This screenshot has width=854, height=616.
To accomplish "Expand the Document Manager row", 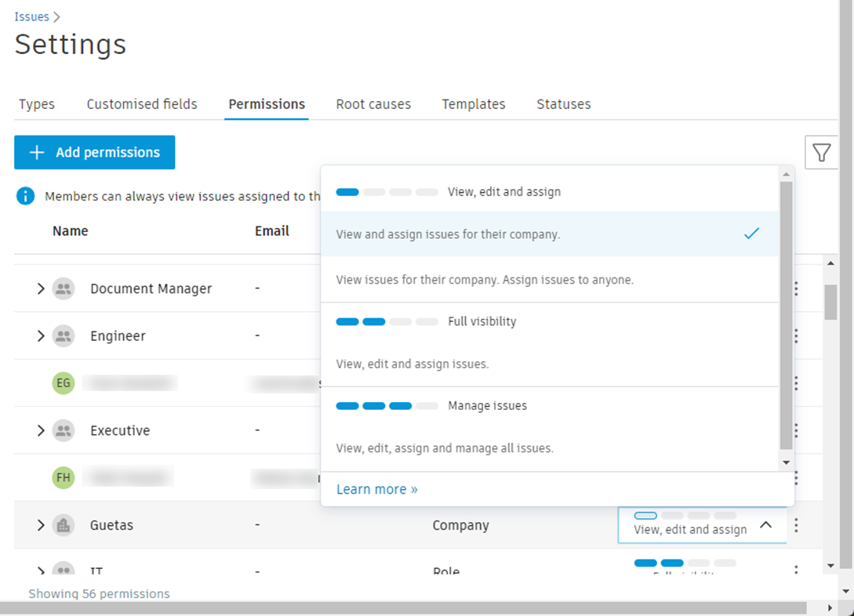I will tap(40, 288).
